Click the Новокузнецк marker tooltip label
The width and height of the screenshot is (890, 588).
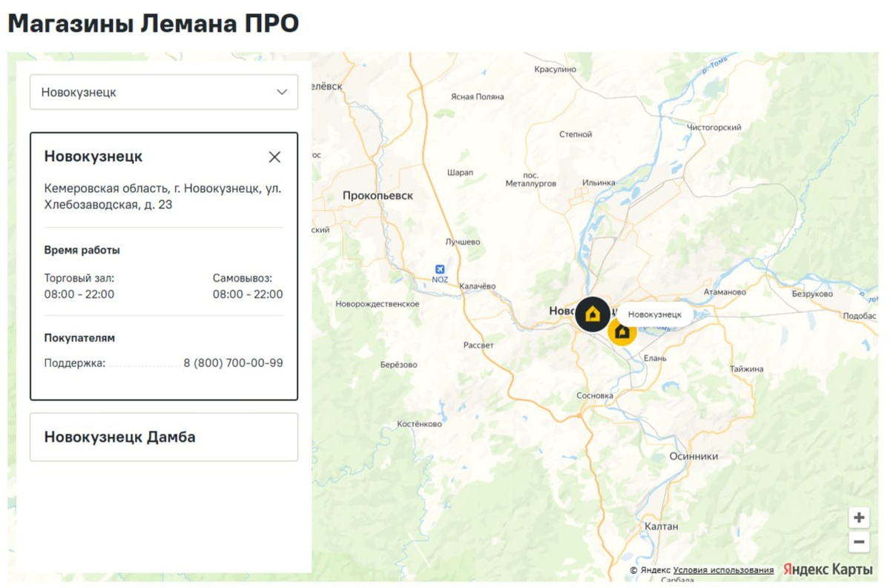point(654,314)
